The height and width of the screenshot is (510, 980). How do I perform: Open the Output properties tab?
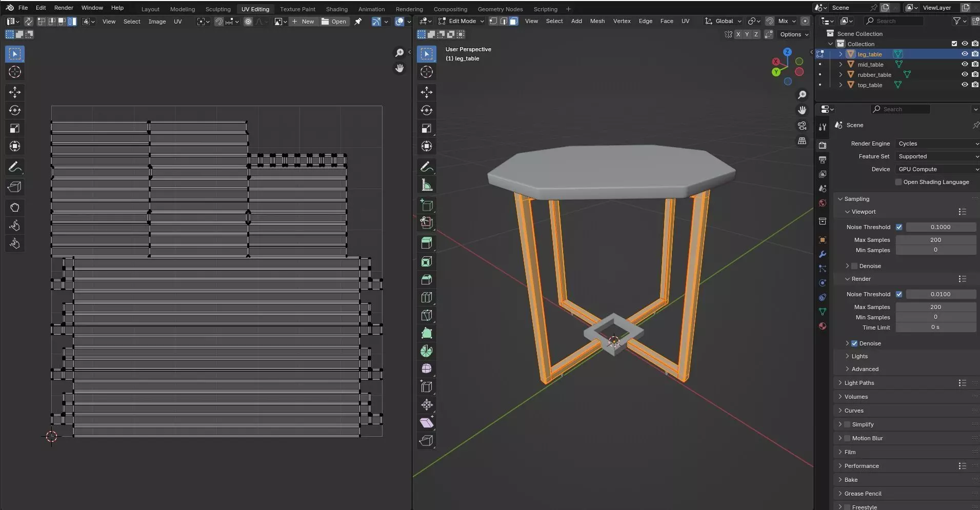[x=823, y=160]
